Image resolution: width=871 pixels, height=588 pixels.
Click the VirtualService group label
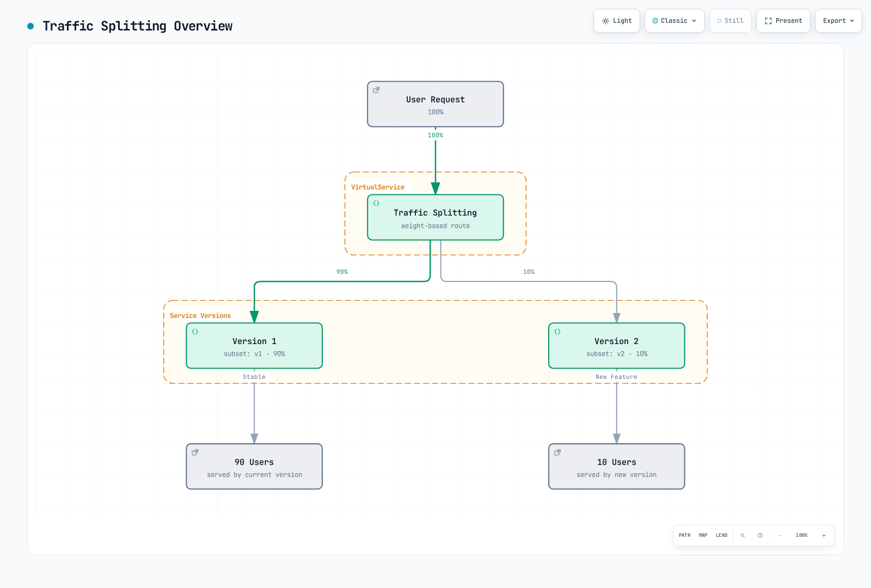(378, 187)
